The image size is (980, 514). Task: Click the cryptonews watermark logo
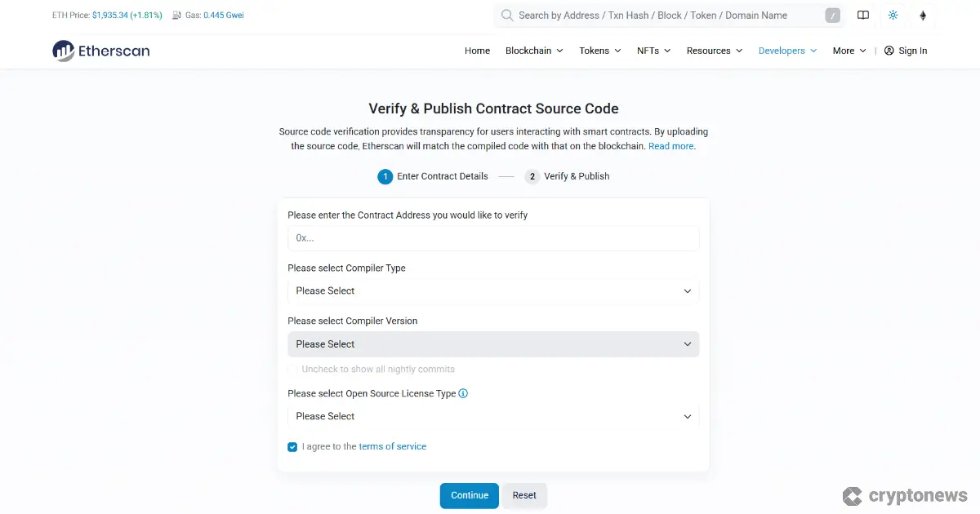point(905,495)
